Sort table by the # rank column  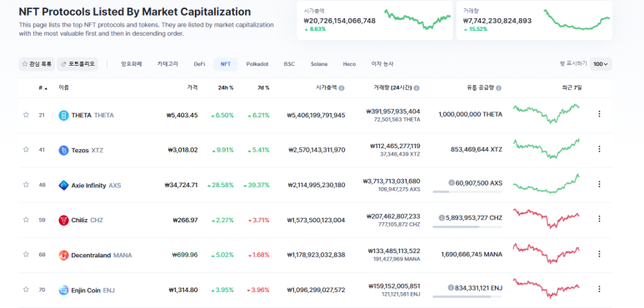pyautogui.click(x=42, y=87)
